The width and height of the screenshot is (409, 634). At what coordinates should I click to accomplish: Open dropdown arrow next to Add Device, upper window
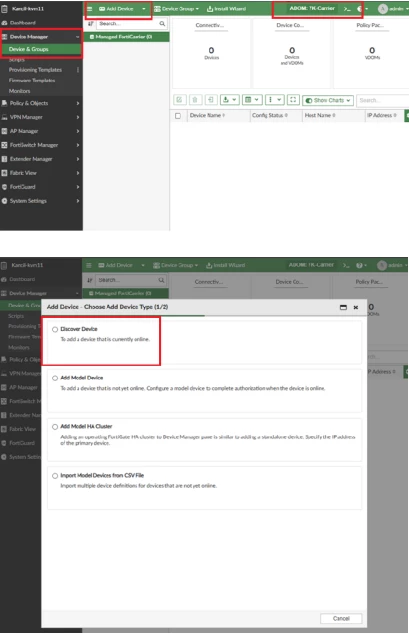coord(143,8)
